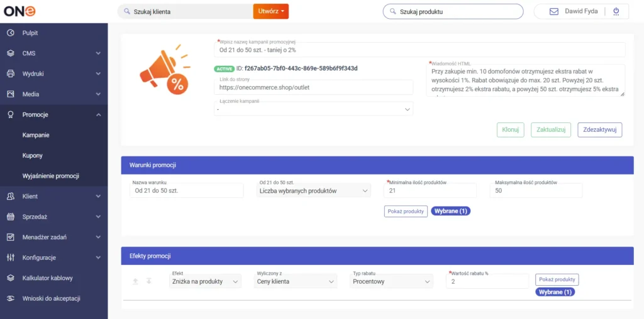The image size is (644, 319).
Task: Open Kupony in the sidebar menu
Action: click(x=33, y=155)
